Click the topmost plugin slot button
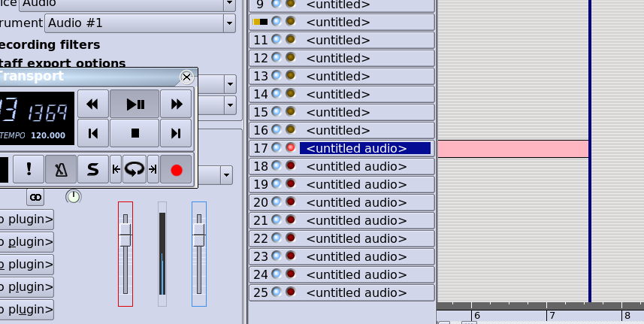This screenshot has height=324, width=644. [27, 220]
